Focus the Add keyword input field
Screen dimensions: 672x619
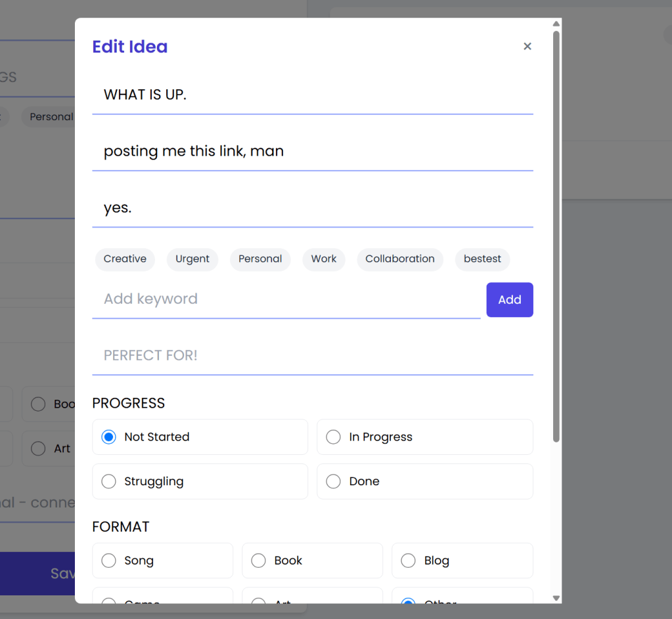286,299
